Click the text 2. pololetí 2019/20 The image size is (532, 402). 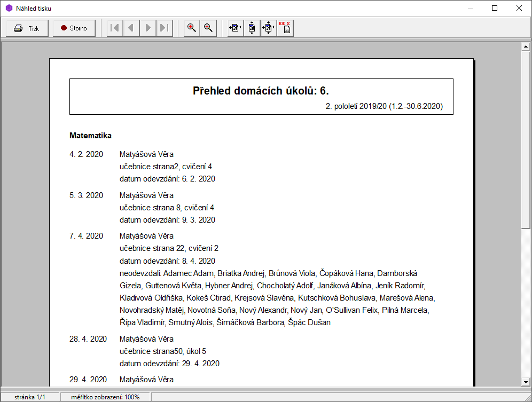tap(356, 106)
